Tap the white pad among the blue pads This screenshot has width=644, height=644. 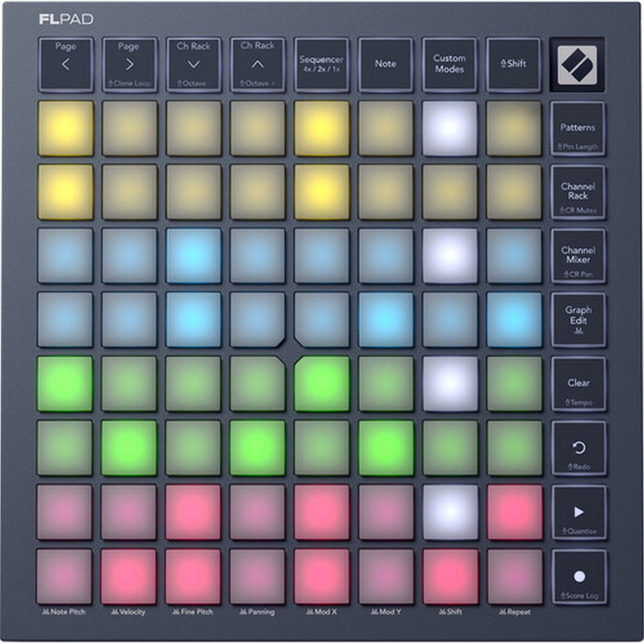pos(450,257)
